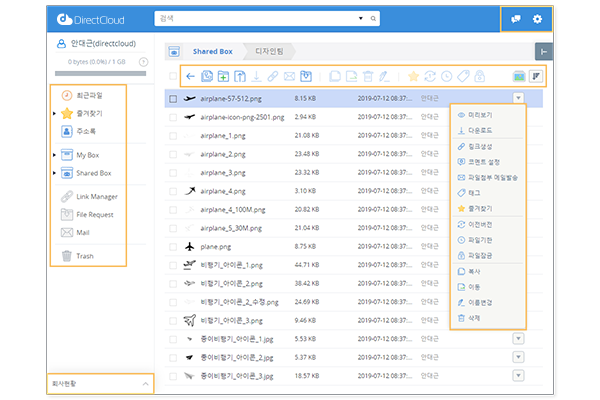Click the search magnifier icon

click(x=373, y=18)
